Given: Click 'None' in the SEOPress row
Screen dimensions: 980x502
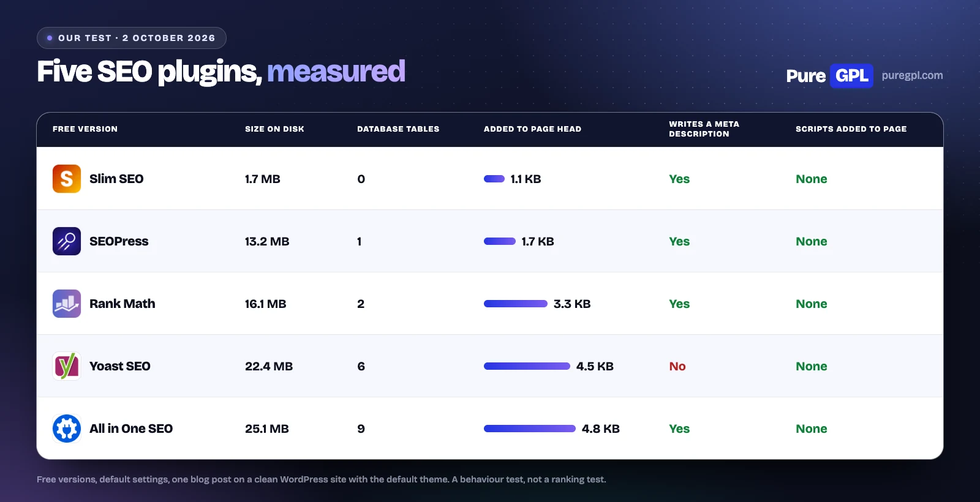Looking at the screenshot, I should pyautogui.click(x=812, y=241).
